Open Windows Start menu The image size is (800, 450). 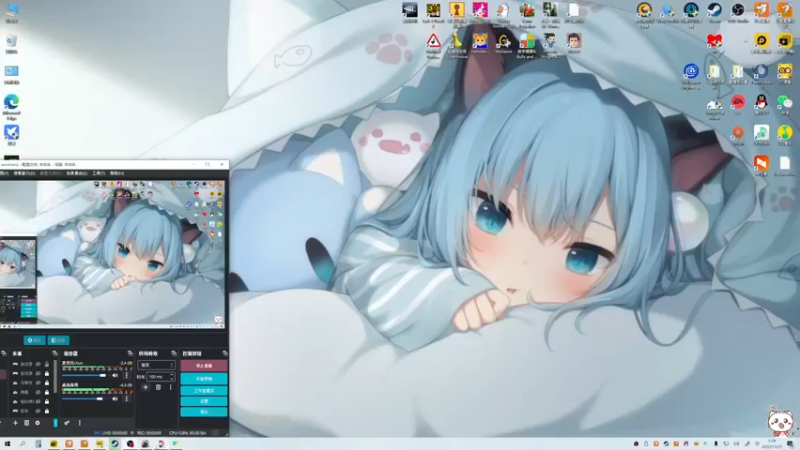point(7,444)
